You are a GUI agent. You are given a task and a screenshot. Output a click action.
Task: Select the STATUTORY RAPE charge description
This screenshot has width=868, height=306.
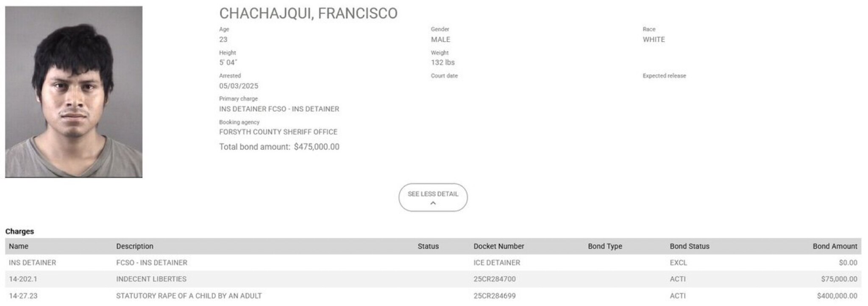189,296
